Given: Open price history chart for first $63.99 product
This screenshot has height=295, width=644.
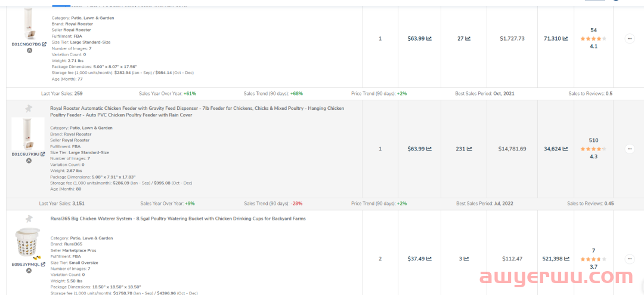Looking at the screenshot, I should tap(429, 39).
